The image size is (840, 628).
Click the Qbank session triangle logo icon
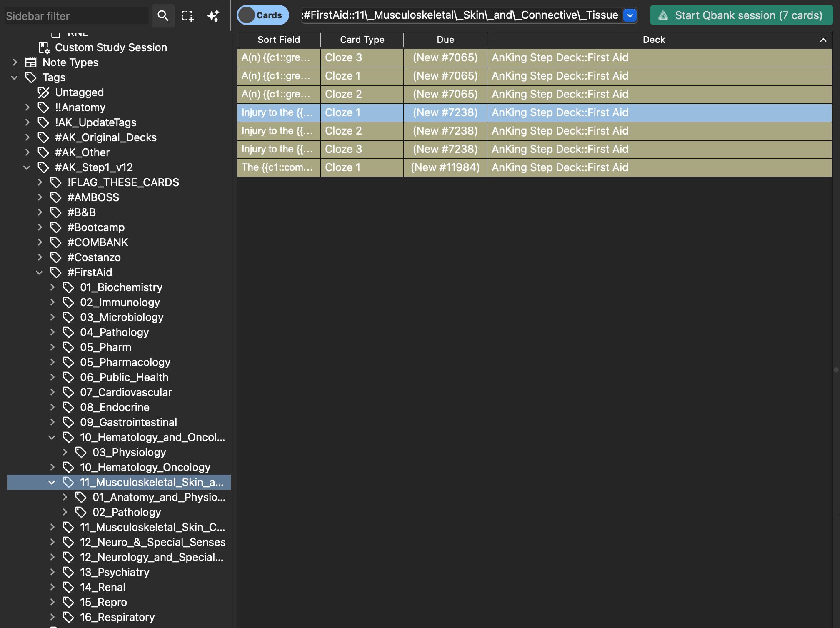click(x=663, y=15)
